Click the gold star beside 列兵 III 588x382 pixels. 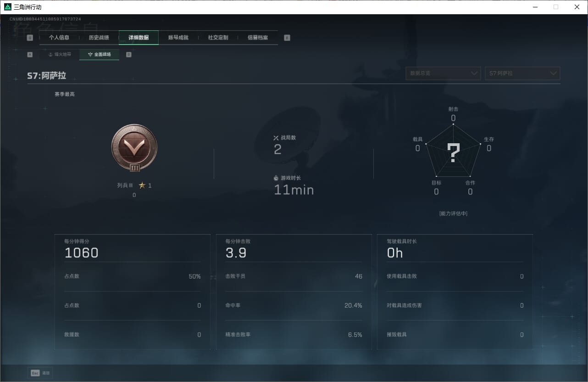[142, 185]
